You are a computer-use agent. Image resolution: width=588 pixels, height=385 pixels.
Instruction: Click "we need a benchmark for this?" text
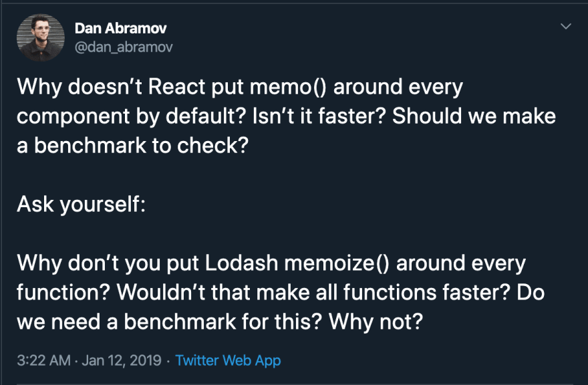[170, 322]
